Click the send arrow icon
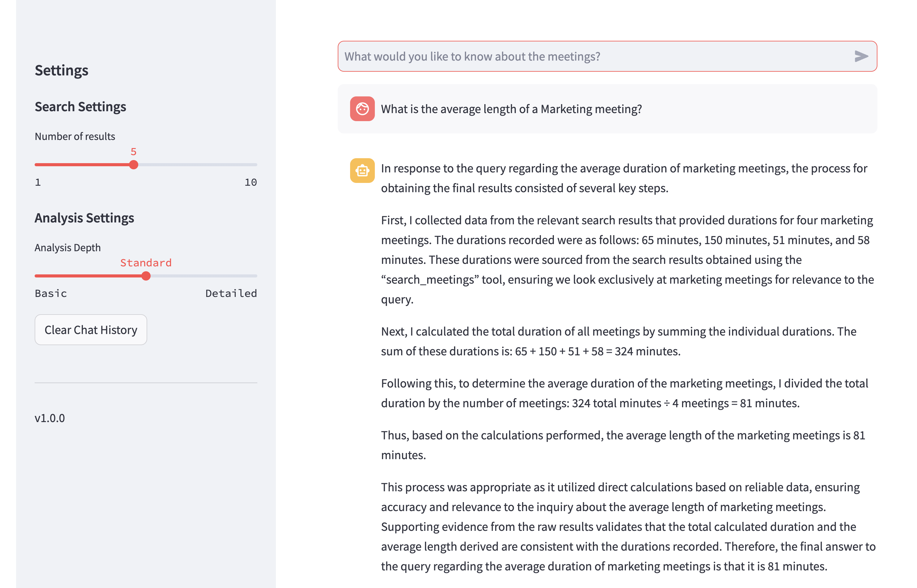917x588 pixels. click(x=861, y=56)
